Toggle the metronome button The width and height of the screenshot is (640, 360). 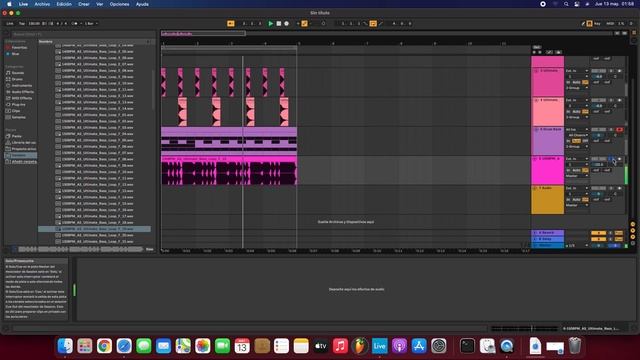[x=75, y=24]
